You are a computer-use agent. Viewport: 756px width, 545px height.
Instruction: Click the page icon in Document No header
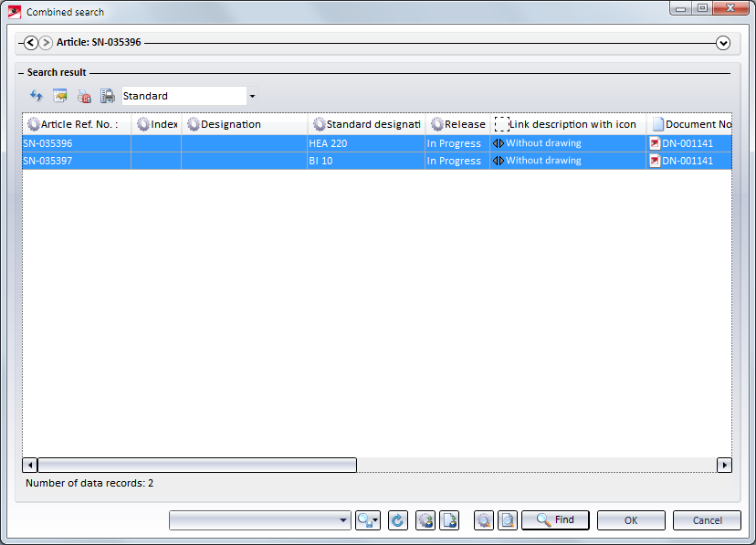[x=658, y=124]
